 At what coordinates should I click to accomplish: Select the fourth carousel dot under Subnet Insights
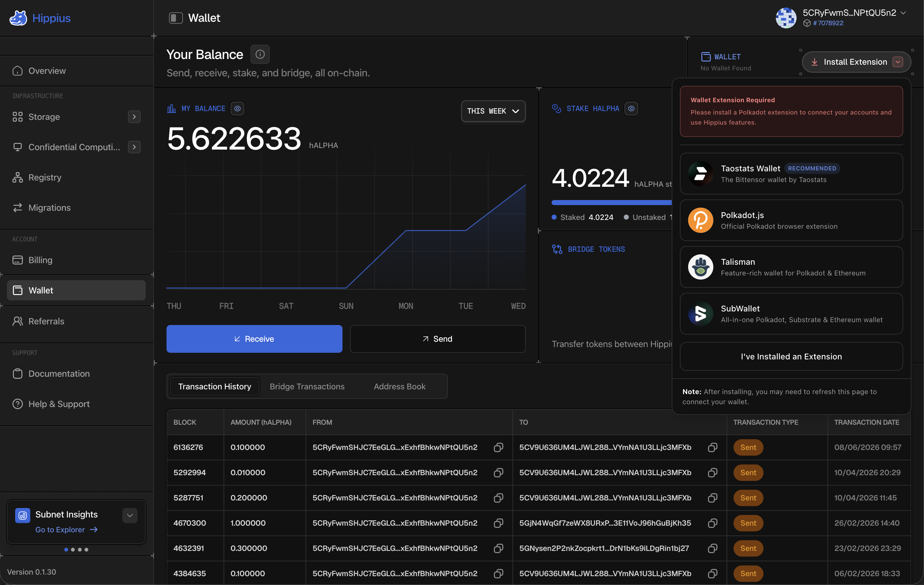86,550
